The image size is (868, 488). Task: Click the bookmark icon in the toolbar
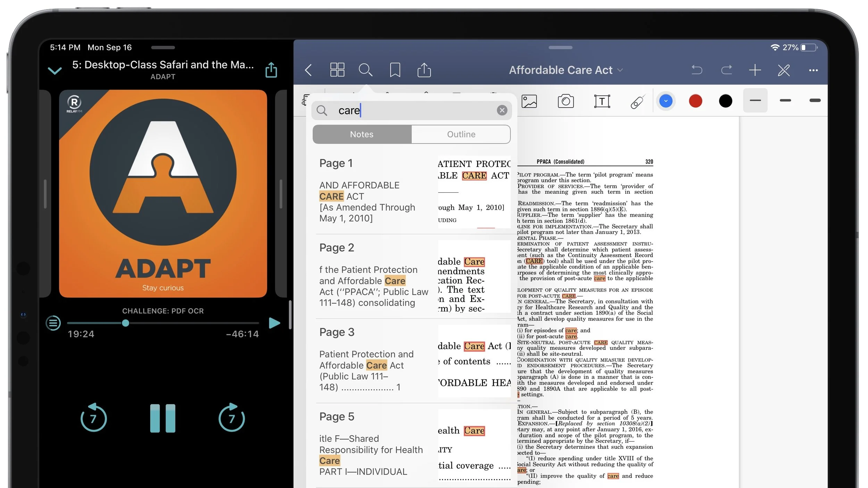coord(395,70)
